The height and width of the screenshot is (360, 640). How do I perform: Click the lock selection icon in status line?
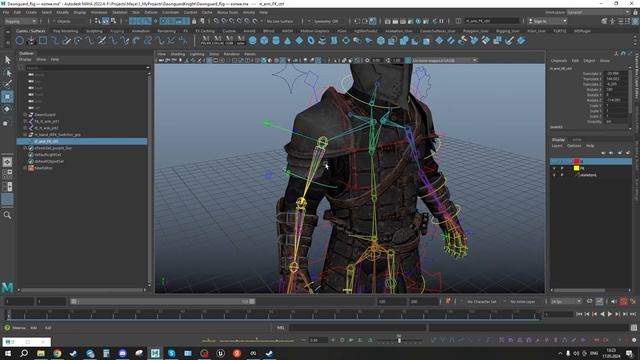(194, 21)
